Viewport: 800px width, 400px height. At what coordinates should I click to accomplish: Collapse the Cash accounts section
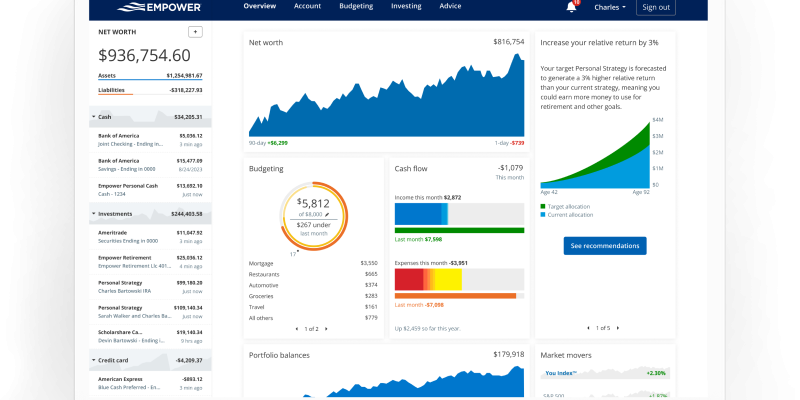94,117
